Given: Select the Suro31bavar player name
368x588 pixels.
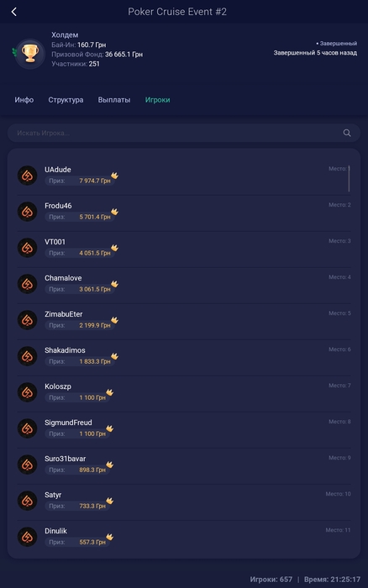Looking at the screenshot, I should 66,459.
